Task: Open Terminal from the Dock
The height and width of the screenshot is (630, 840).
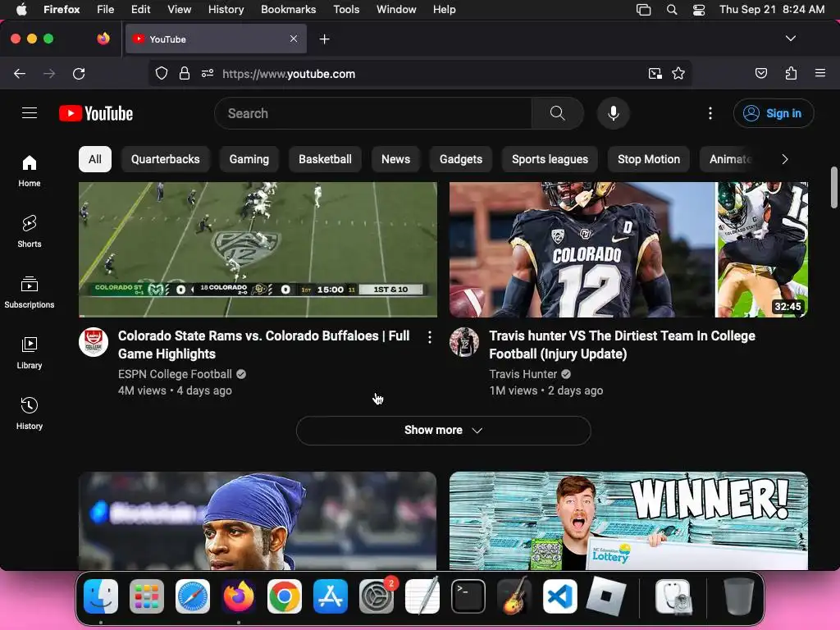Action: [x=468, y=596]
